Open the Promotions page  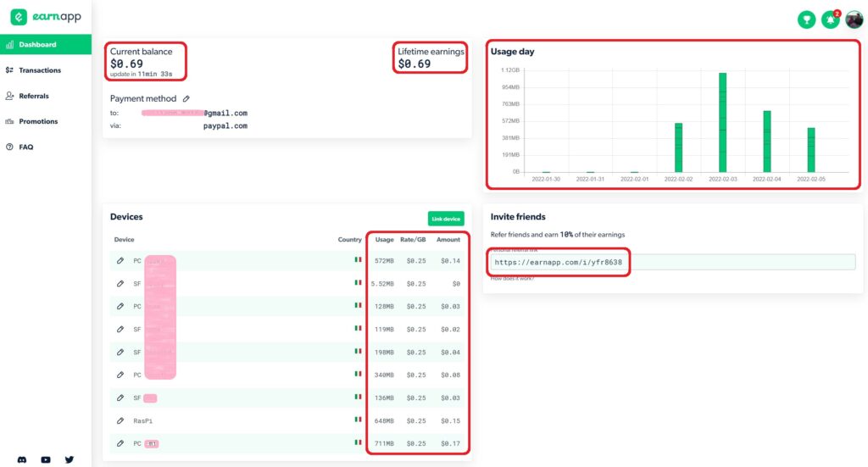pos(38,121)
